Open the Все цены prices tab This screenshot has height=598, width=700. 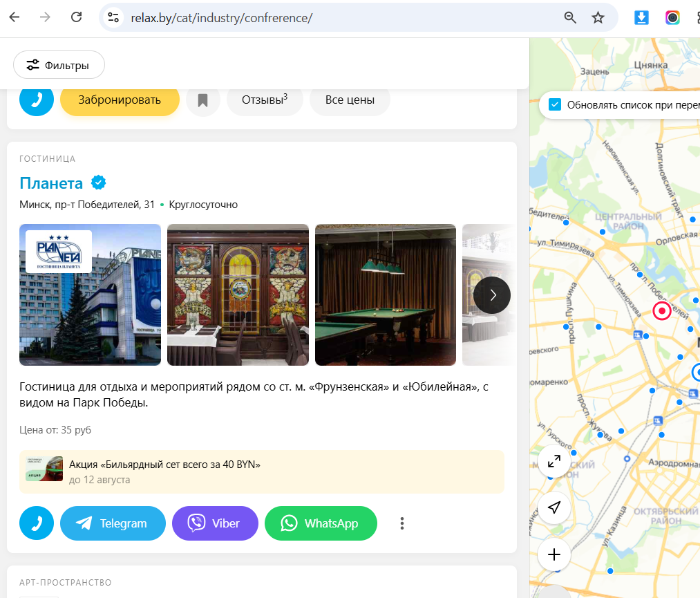point(350,100)
